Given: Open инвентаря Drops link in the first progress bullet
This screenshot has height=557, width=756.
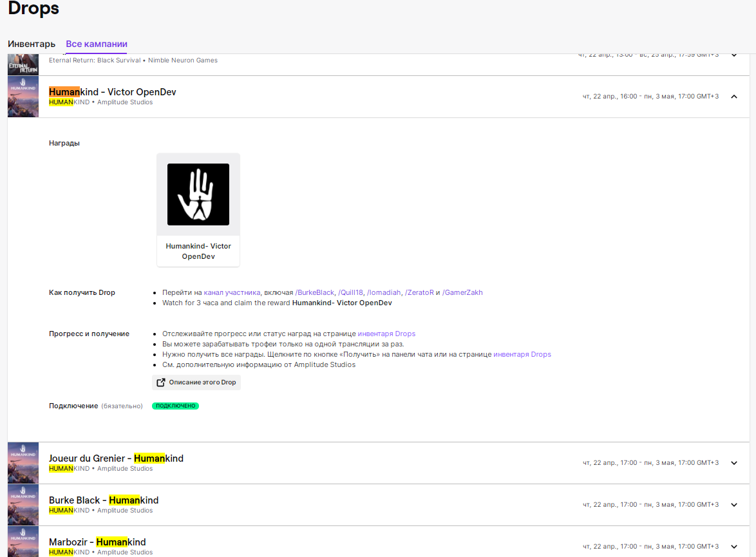Looking at the screenshot, I should [386, 334].
